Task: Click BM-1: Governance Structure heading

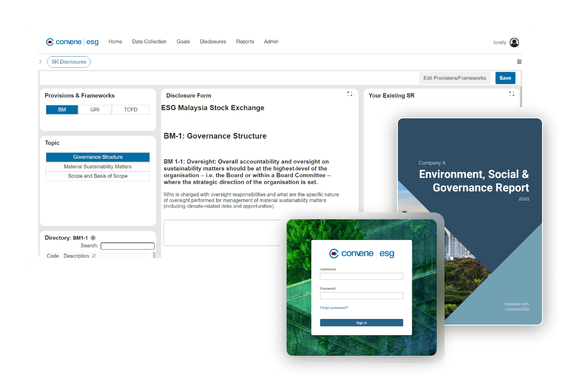Action: 215,136
